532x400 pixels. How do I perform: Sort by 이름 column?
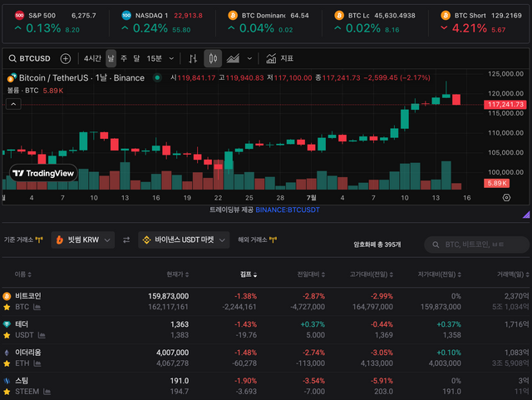(x=22, y=274)
